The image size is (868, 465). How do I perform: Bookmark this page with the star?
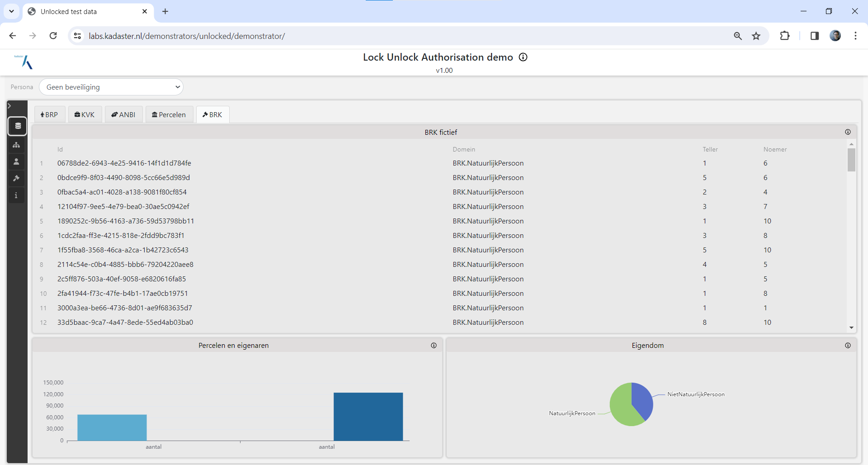[756, 36]
